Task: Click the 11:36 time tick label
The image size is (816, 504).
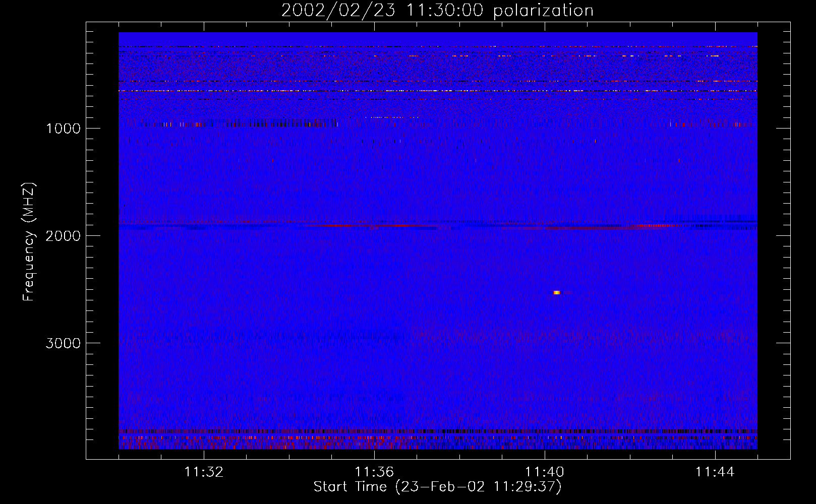Action: [x=374, y=472]
